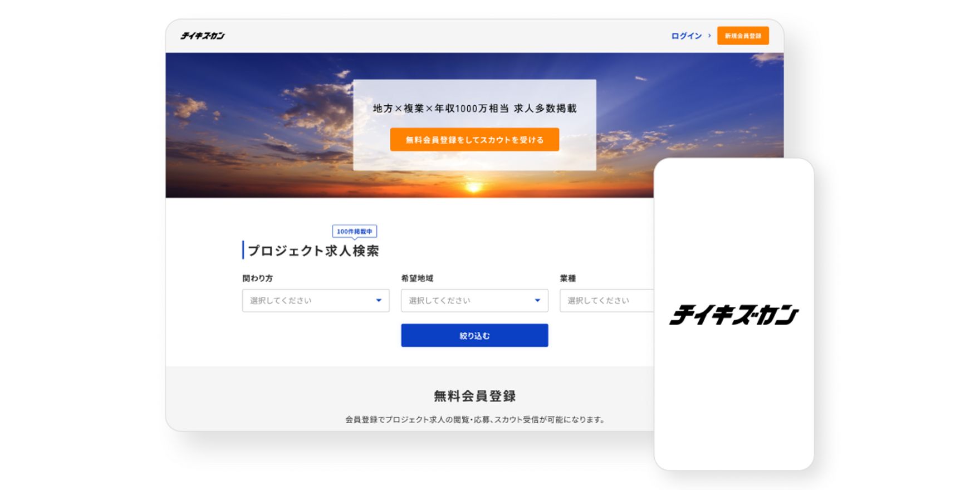
Task: Open the 希望地域 dropdown
Action: [x=474, y=301]
